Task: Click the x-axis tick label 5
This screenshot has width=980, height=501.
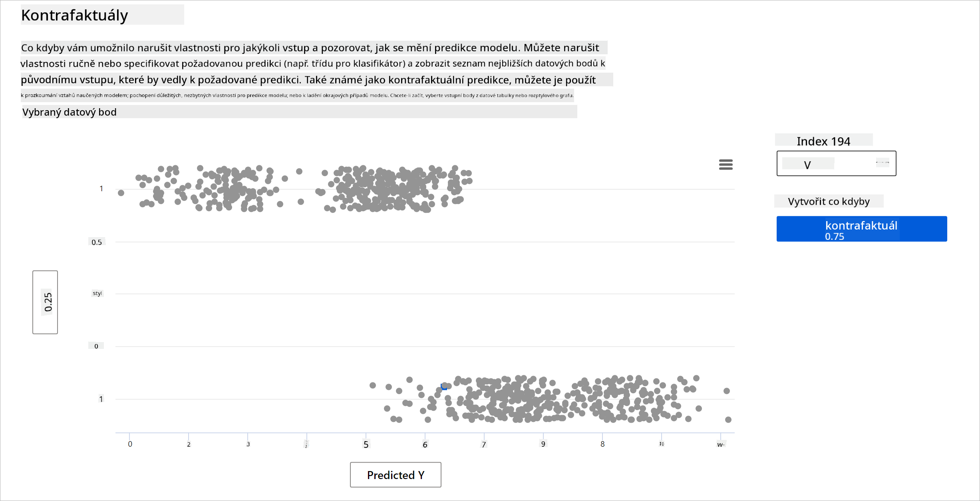Action: point(366,444)
